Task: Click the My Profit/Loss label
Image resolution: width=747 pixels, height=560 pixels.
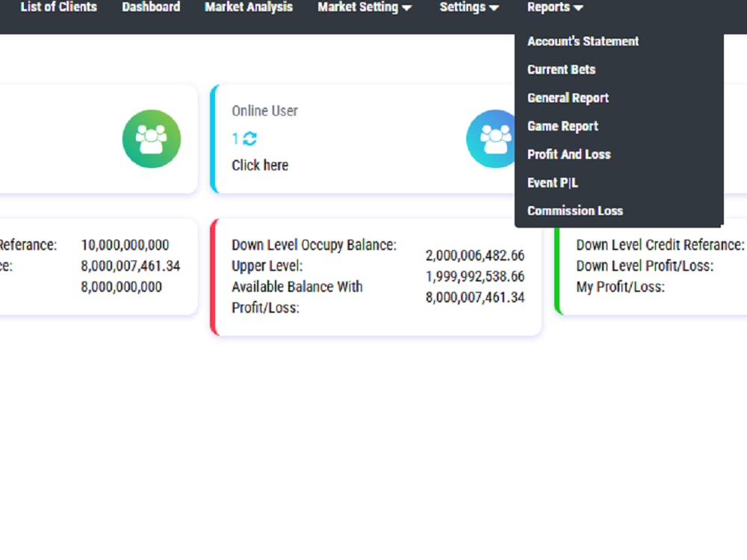Action: pyautogui.click(x=620, y=287)
